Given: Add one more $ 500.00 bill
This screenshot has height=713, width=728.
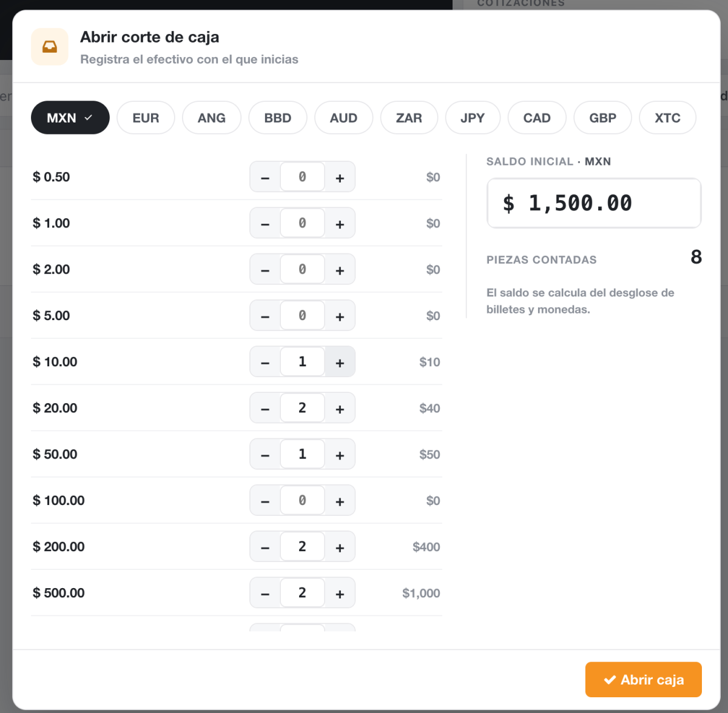Looking at the screenshot, I should pyautogui.click(x=340, y=594).
